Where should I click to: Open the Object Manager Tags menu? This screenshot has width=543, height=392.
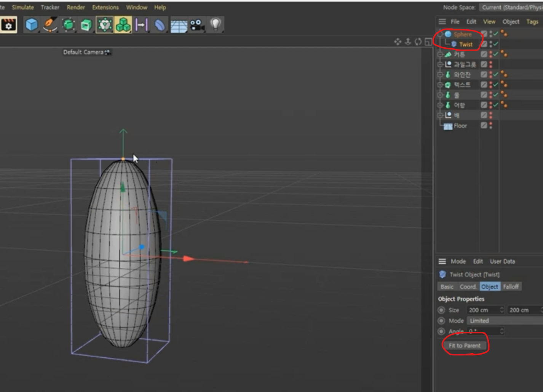point(532,22)
